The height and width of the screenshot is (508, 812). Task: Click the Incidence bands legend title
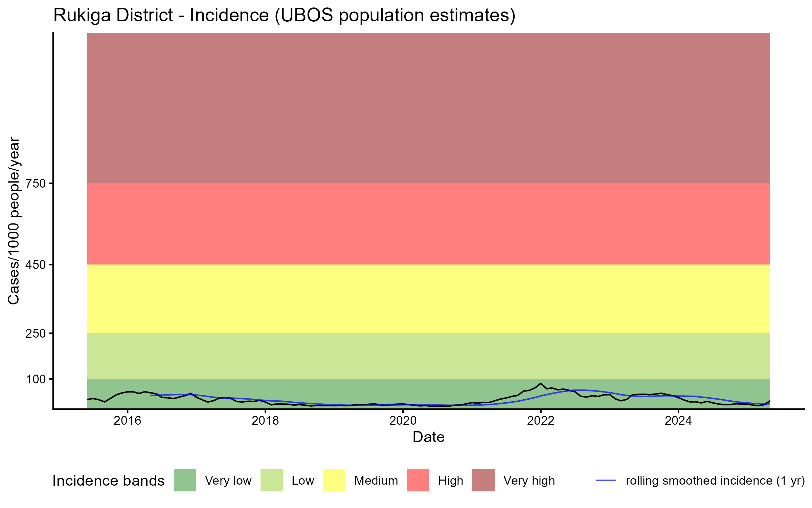tap(108, 481)
